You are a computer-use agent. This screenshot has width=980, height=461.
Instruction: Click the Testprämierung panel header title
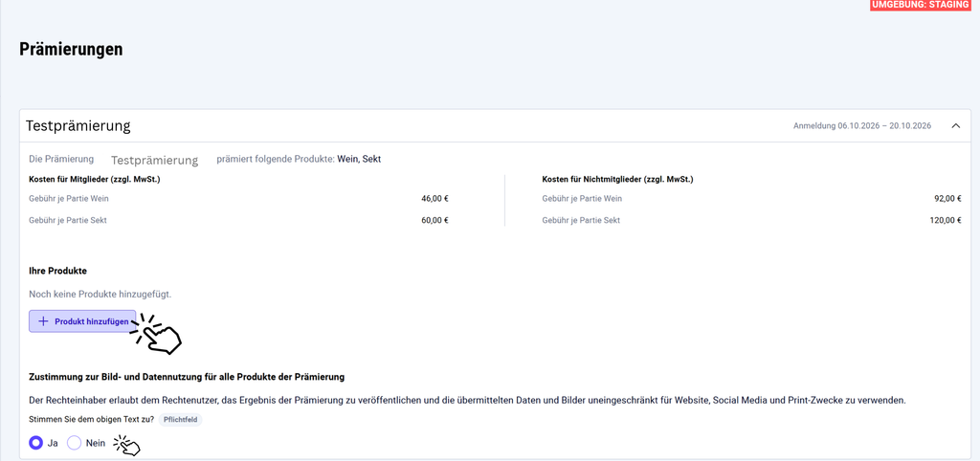tap(78, 125)
